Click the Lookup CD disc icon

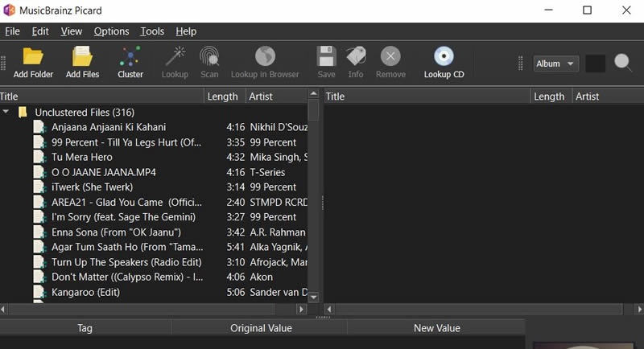click(x=444, y=56)
